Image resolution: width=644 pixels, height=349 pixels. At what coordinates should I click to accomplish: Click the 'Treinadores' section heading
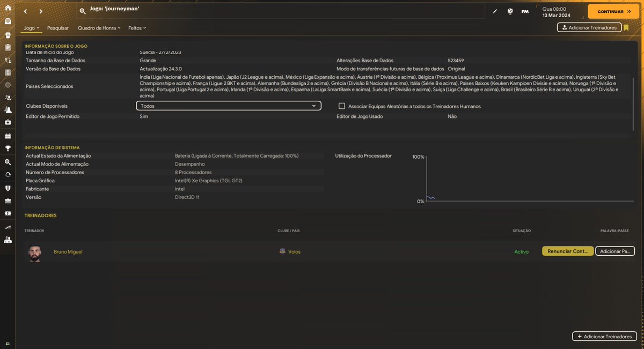[x=40, y=216]
